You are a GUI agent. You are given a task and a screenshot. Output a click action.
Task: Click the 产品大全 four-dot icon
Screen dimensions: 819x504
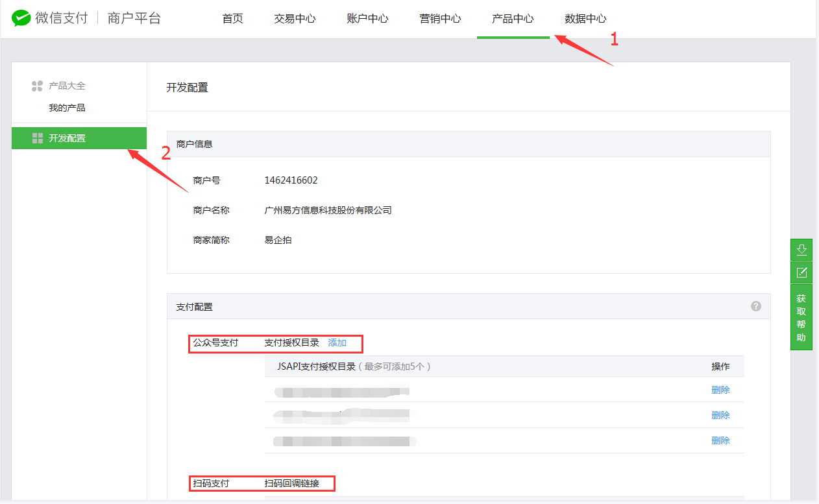click(x=37, y=86)
